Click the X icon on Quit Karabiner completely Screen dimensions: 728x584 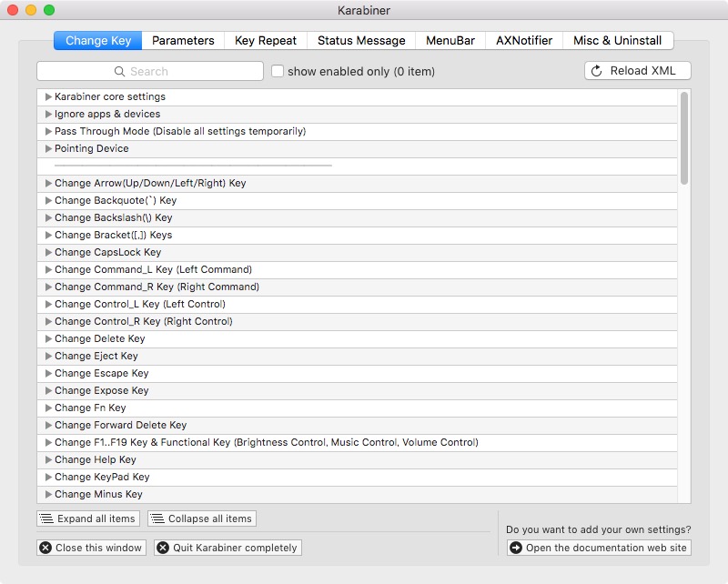click(x=163, y=548)
